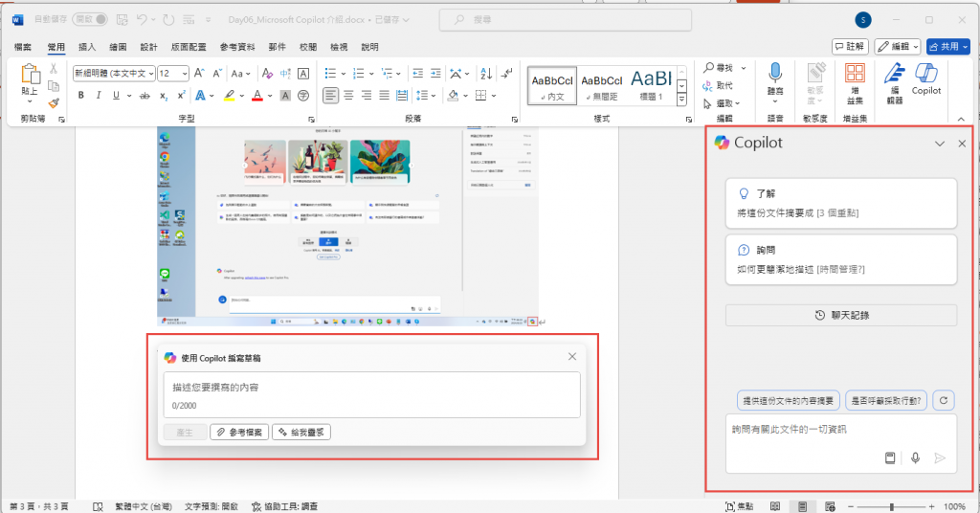Apply the yellow text highlight color
Image resolution: width=980 pixels, height=513 pixels.
230,96
